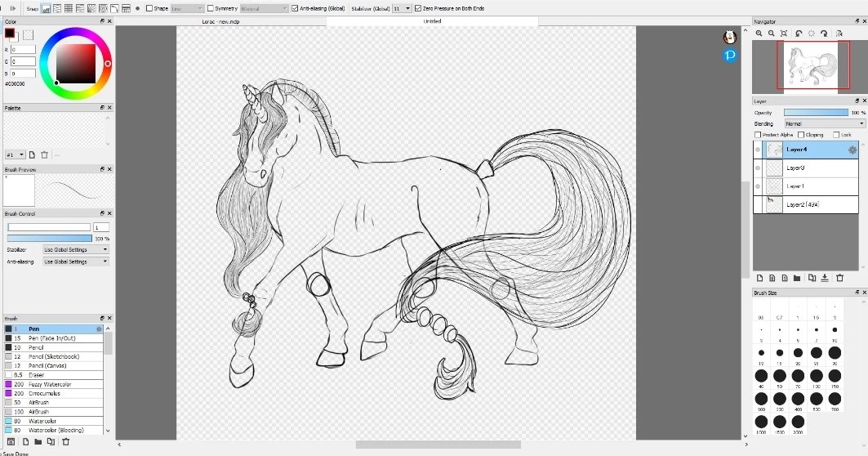This screenshot has width=868, height=456.
Task: Delete the current palette with trash icon
Action: tap(45, 155)
